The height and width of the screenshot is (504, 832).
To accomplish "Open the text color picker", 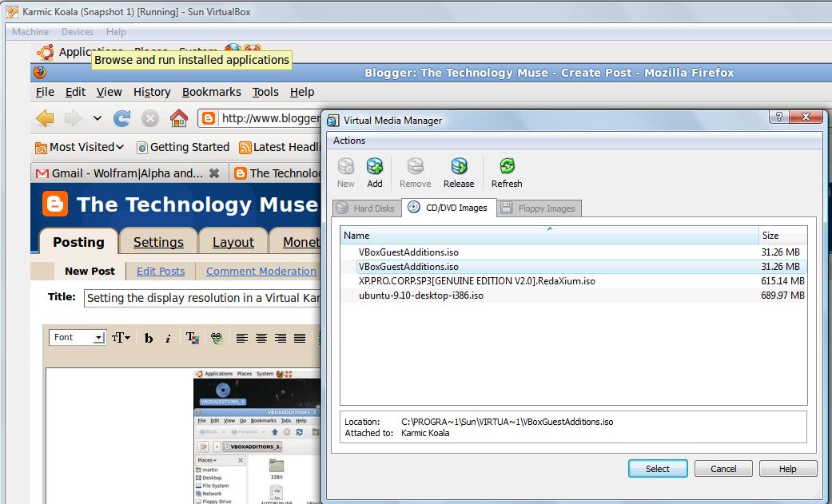I will click(x=192, y=338).
